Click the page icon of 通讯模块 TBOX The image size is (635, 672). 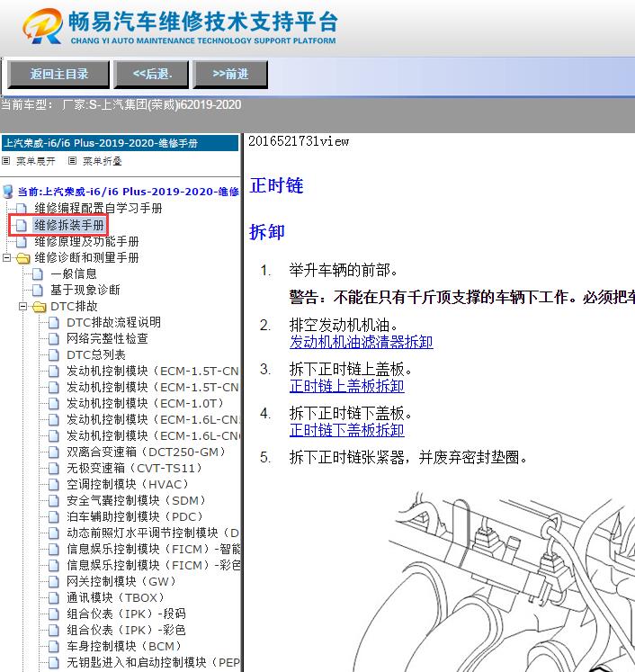54,597
